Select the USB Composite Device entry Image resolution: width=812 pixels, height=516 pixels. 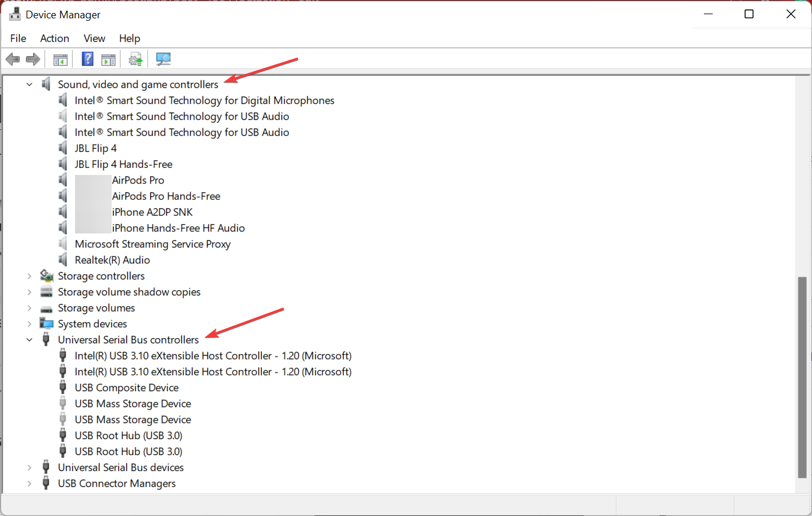click(x=126, y=388)
